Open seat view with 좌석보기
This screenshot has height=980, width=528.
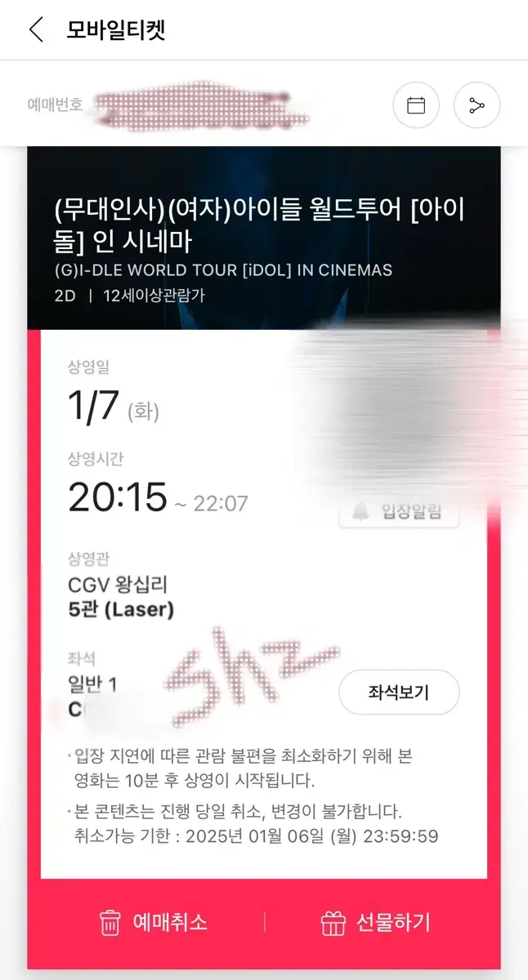(x=399, y=693)
